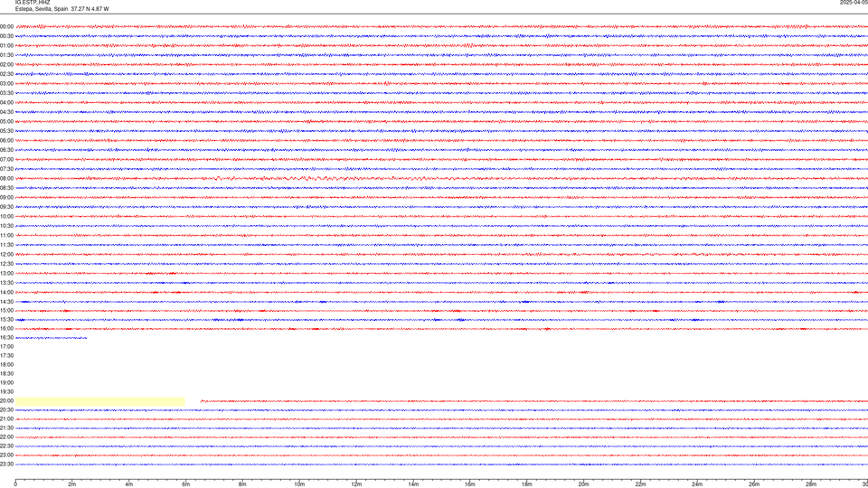Select the 20:00 row time label
Viewport: 868px width, 488px height.
[x=6, y=400]
